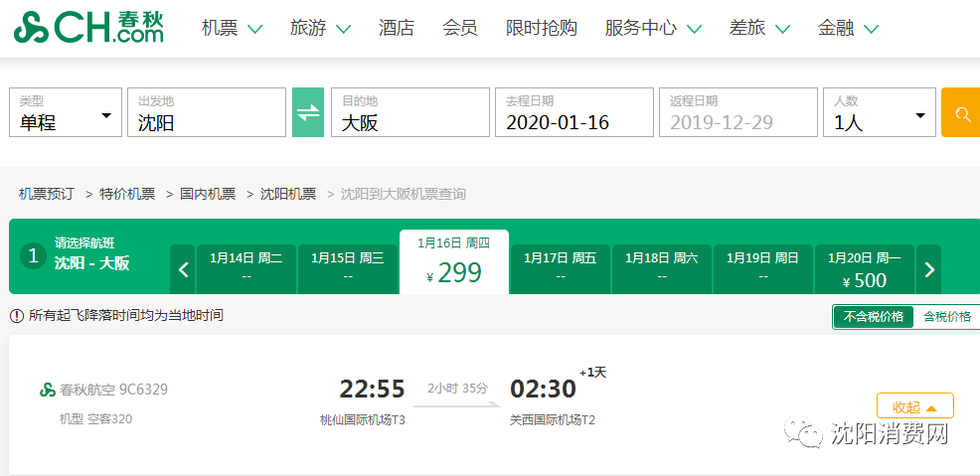Screen dimensions: 980x476
Task: Open the 类型 单程 trip type dropdown
Action: pos(66,113)
